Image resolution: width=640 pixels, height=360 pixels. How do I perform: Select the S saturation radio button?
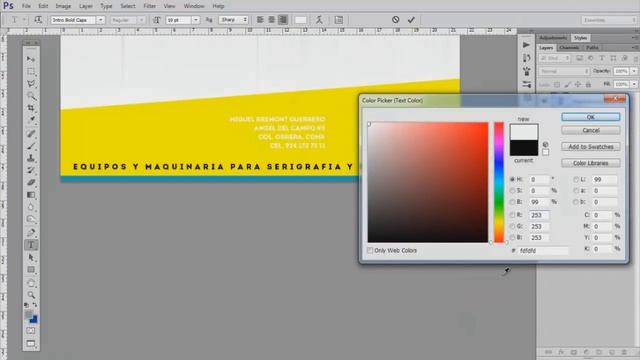512,191
